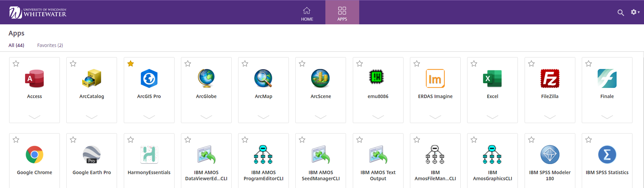Click the UW Whitewater logo
Screen dimensions: 644x188
pos(38,13)
